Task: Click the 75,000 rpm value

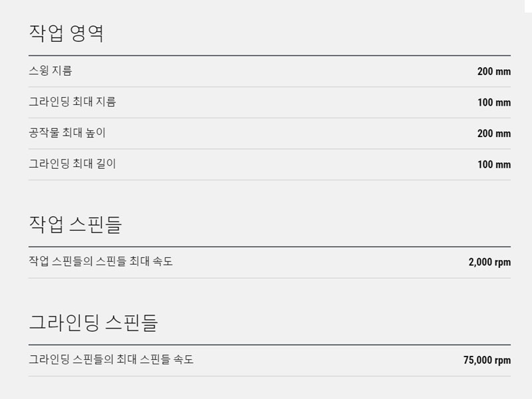Action: click(x=487, y=360)
